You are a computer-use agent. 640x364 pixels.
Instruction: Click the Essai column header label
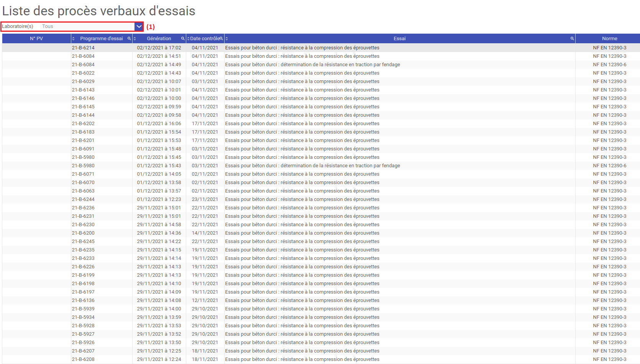[400, 39]
